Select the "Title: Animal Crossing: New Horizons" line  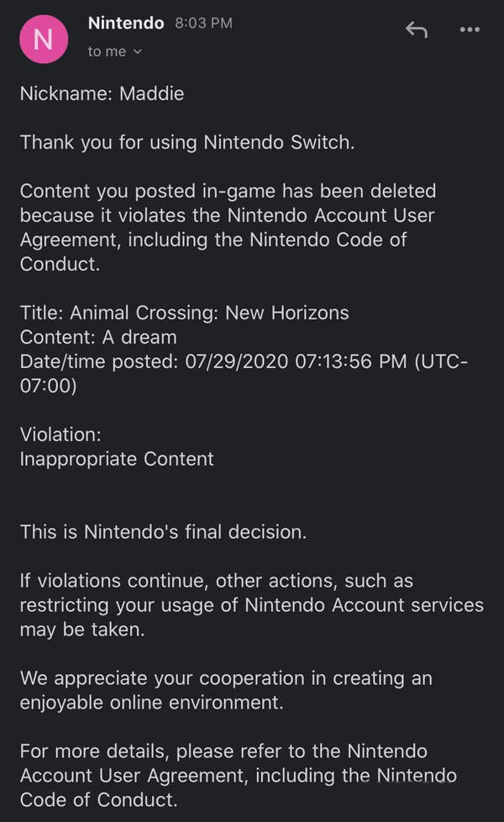[184, 314]
